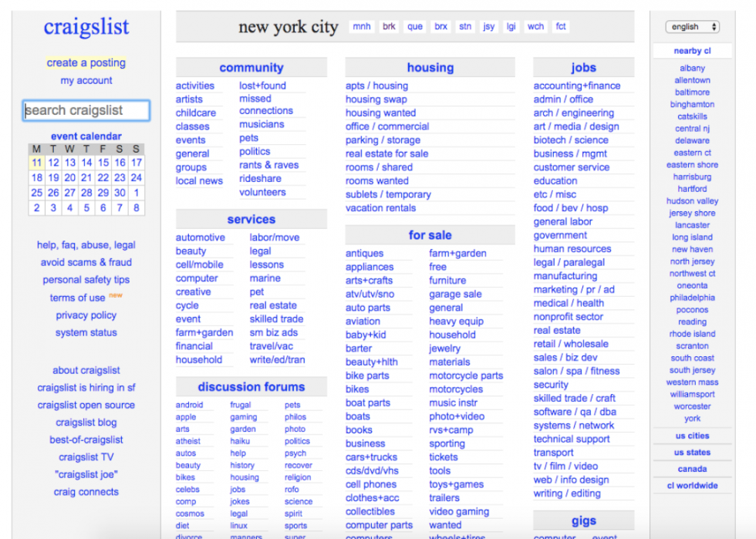756x539 pixels.
Task: Open missed connections link
Action: (x=266, y=105)
